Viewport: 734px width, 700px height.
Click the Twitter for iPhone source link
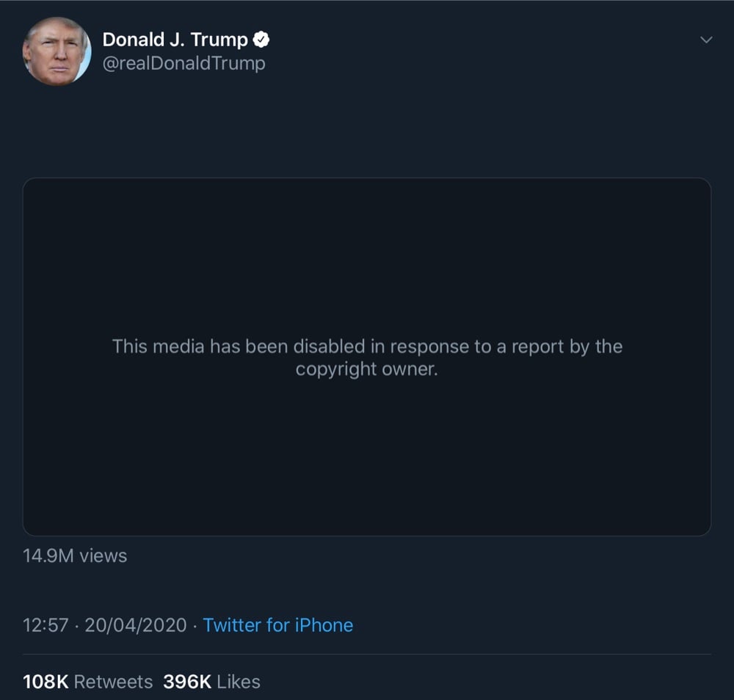[x=277, y=625]
